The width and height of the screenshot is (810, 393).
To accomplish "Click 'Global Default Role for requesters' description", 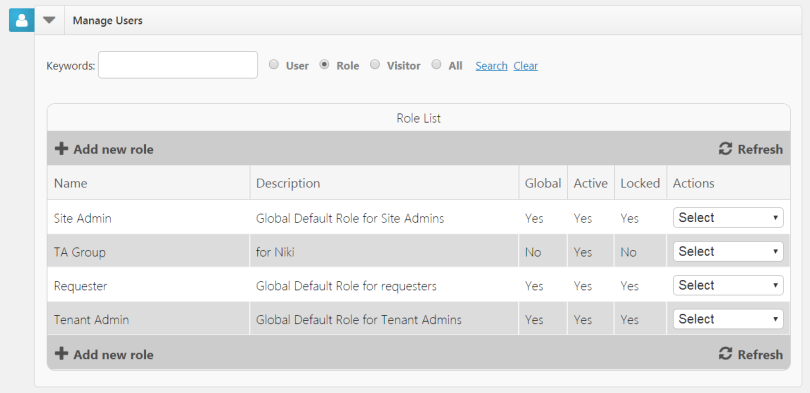I will pyautogui.click(x=346, y=286).
